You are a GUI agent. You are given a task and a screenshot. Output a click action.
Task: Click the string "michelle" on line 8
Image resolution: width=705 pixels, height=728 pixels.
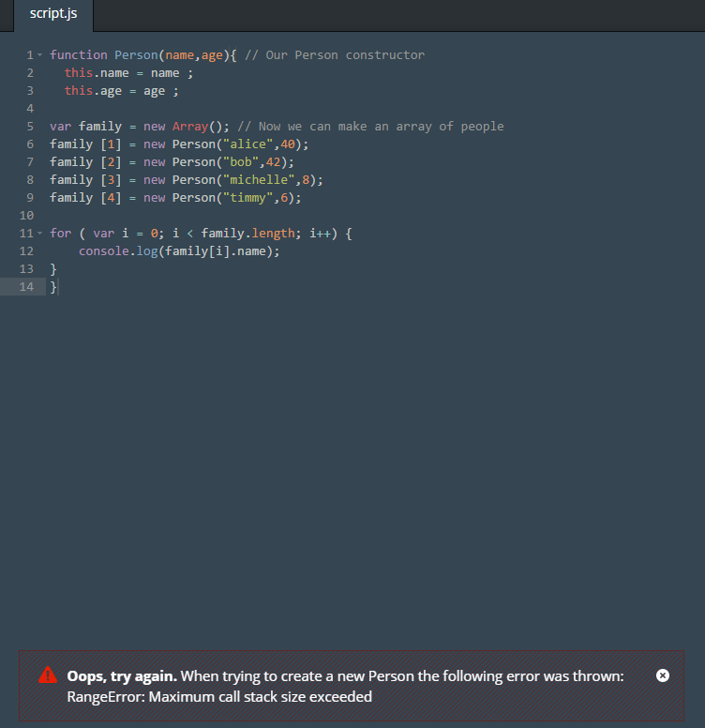pos(259,180)
